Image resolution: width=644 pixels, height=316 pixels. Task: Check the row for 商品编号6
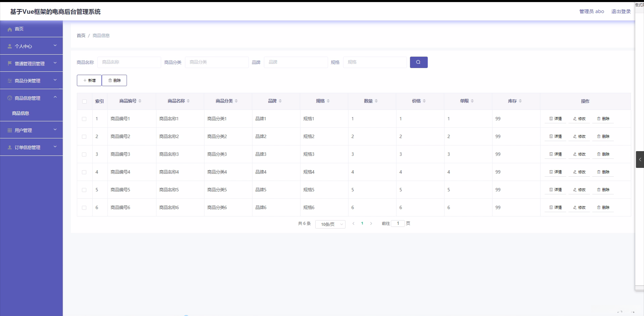(x=84, y=208)
